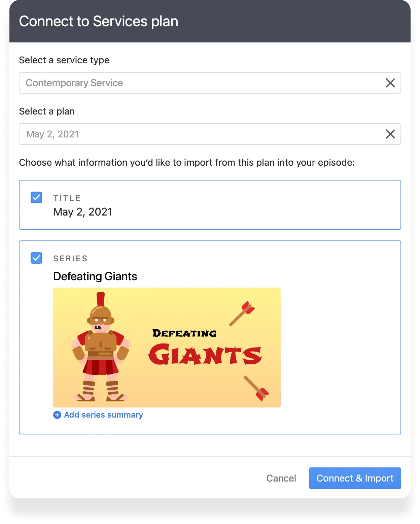Disable the SERIES import checkbox
This screenshot has height=524, width=420.
(x=36, y=258)
